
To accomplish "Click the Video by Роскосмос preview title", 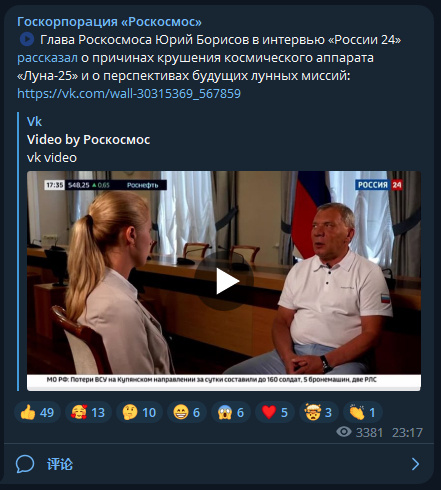I will 88,140.
